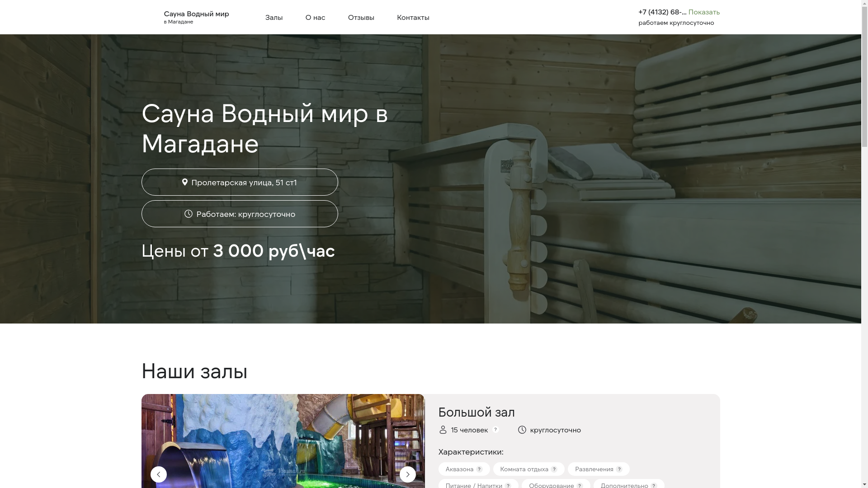Click question mark on Комната отдыха tag
Image resolution: width=868 pixels, height=488 pixels.
(554, 469)
